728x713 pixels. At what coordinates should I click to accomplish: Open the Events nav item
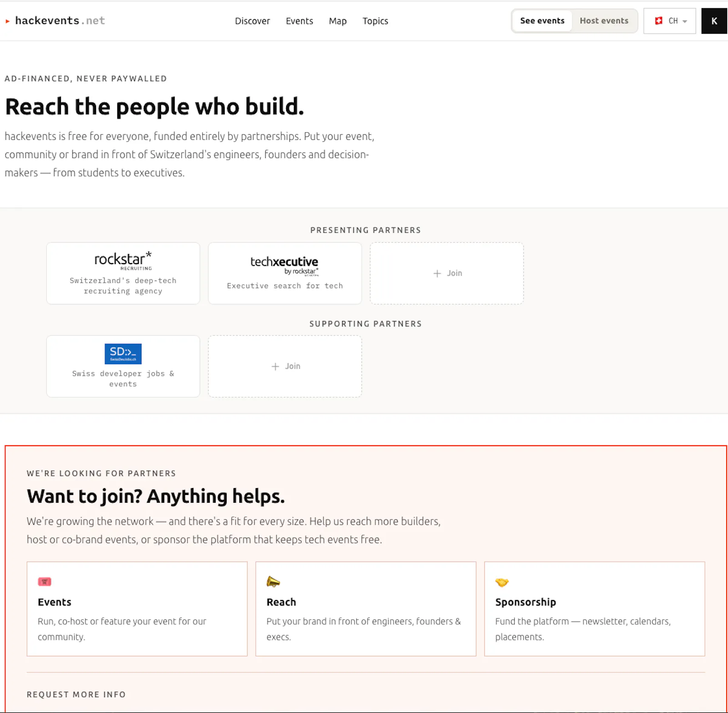pos(299,21)
